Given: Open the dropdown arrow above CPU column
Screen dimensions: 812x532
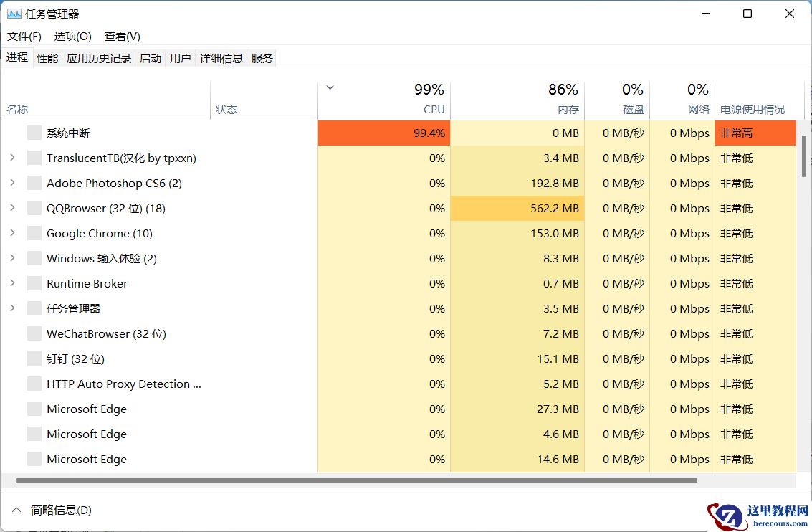Looking at the screenshot, I should click(329, 86).
